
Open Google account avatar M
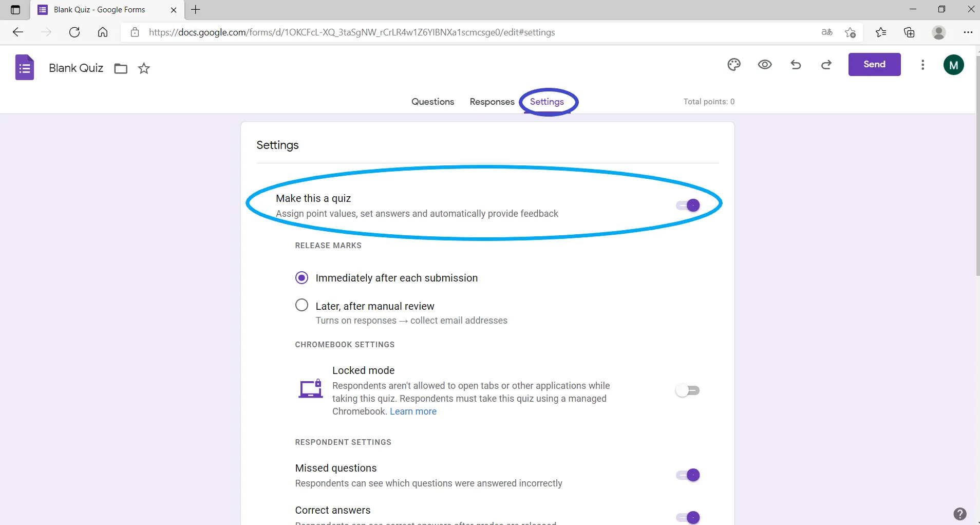click(x=953, y=65)
